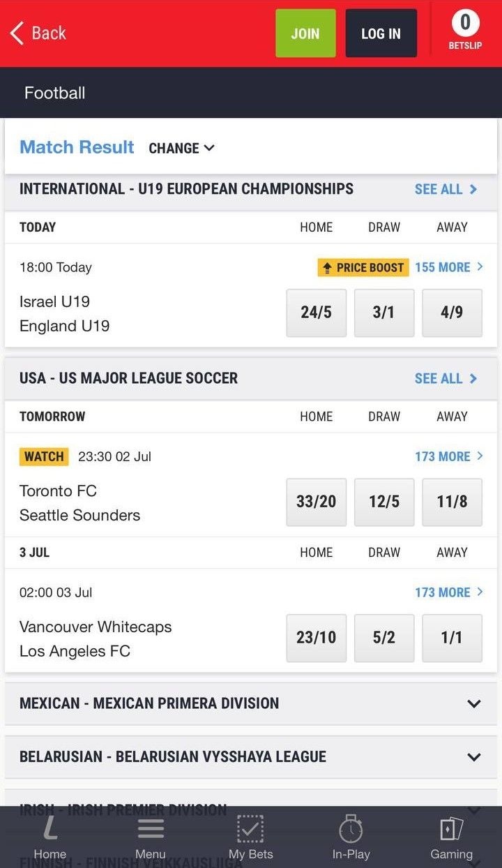
Task: Select Toronto FC draw odds 12/5
Action: coord(383,502)
